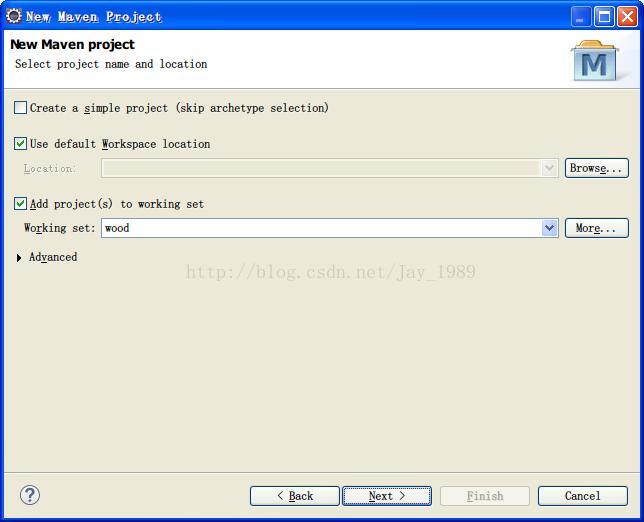Open the help icon at bottom left
Image resolution: width=644 pixels, height=522 pixels.
(30, 495)
